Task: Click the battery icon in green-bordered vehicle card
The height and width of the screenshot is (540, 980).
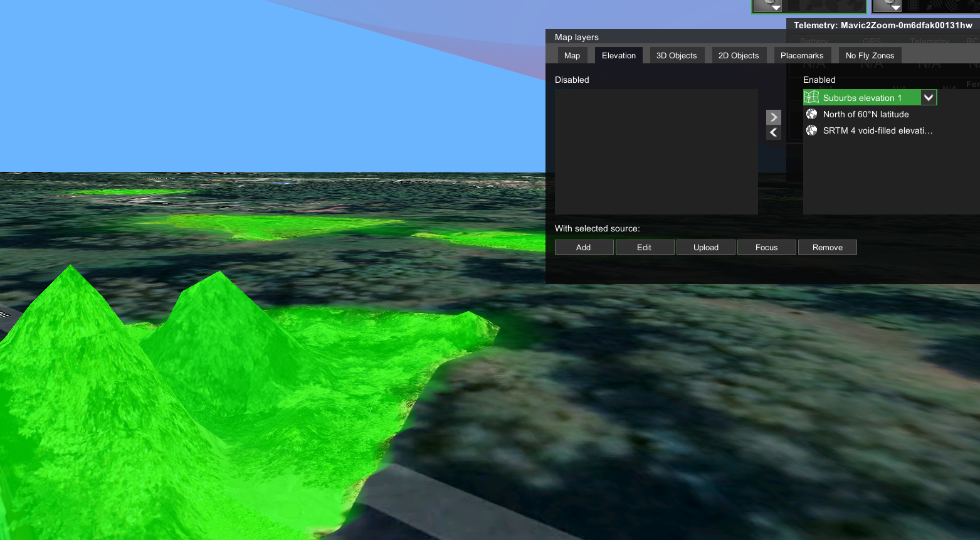Action: pyautogui.click(x=794, y=5)
